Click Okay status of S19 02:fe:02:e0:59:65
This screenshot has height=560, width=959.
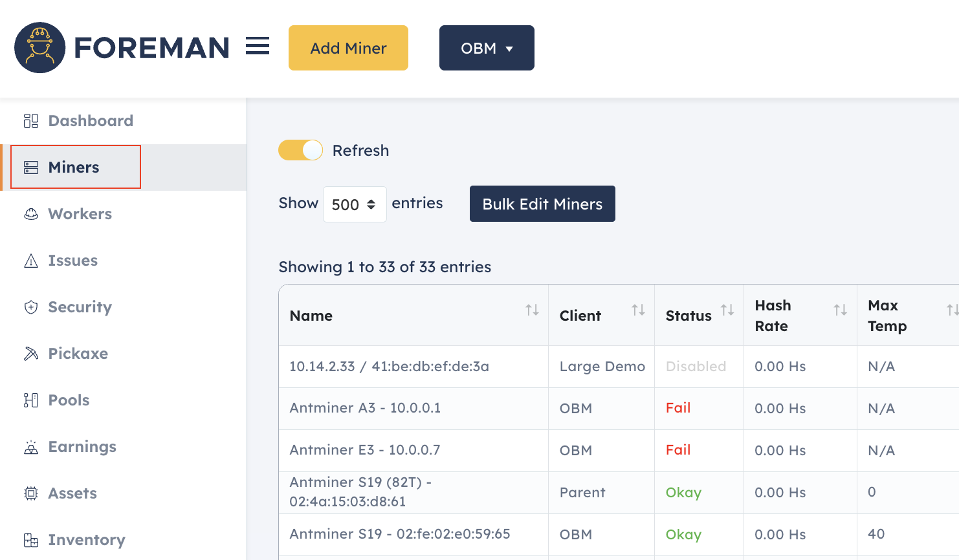(683, 535)
